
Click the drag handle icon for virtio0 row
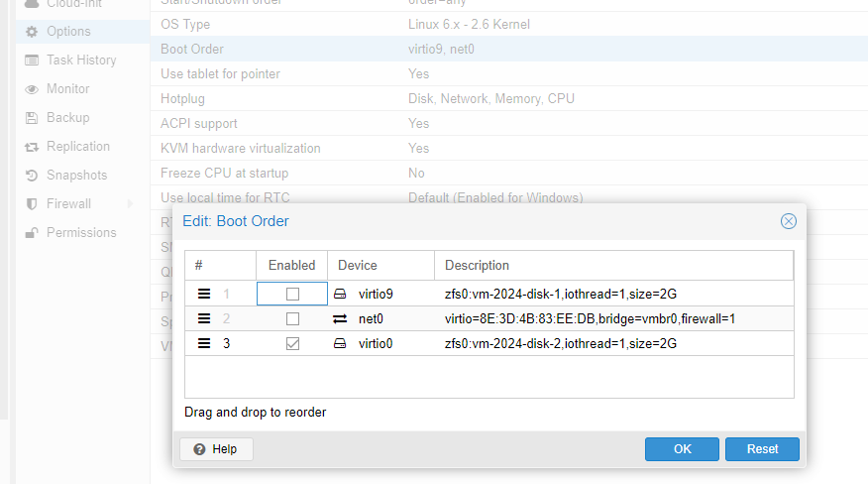[204, 343]
